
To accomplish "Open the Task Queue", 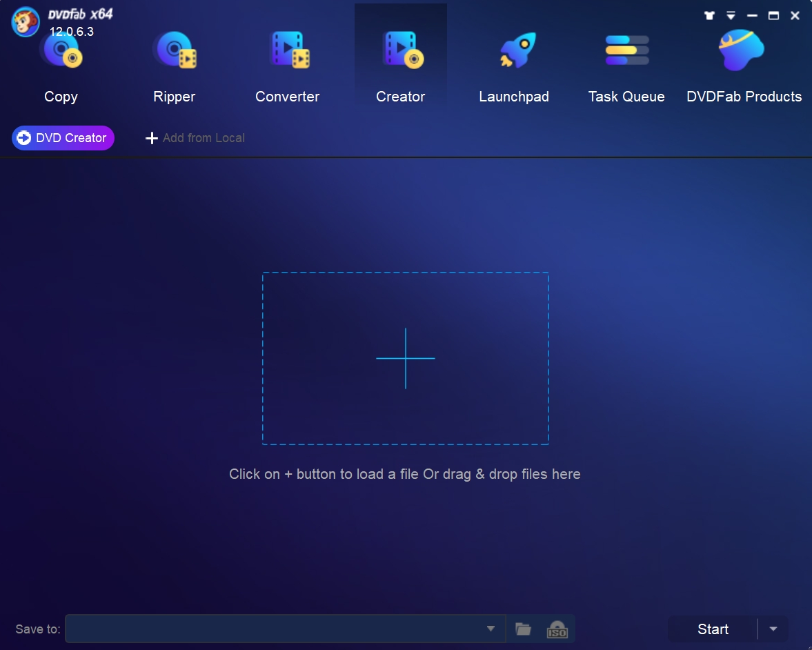I will pyautogui.click(x=626, y=68).
